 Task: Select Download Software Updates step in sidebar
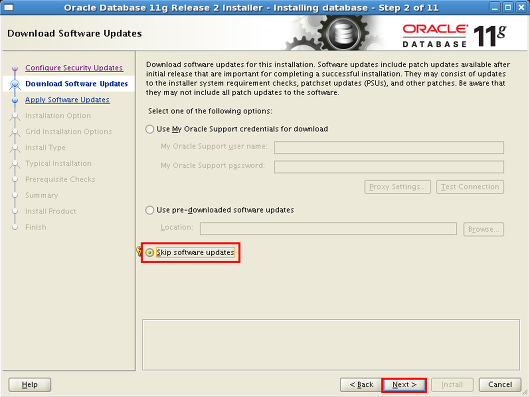pyautogui.click(x=76, y=84)
